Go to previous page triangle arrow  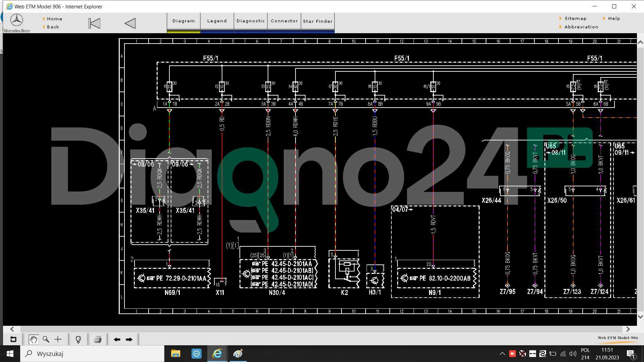[x=130, y=23]
